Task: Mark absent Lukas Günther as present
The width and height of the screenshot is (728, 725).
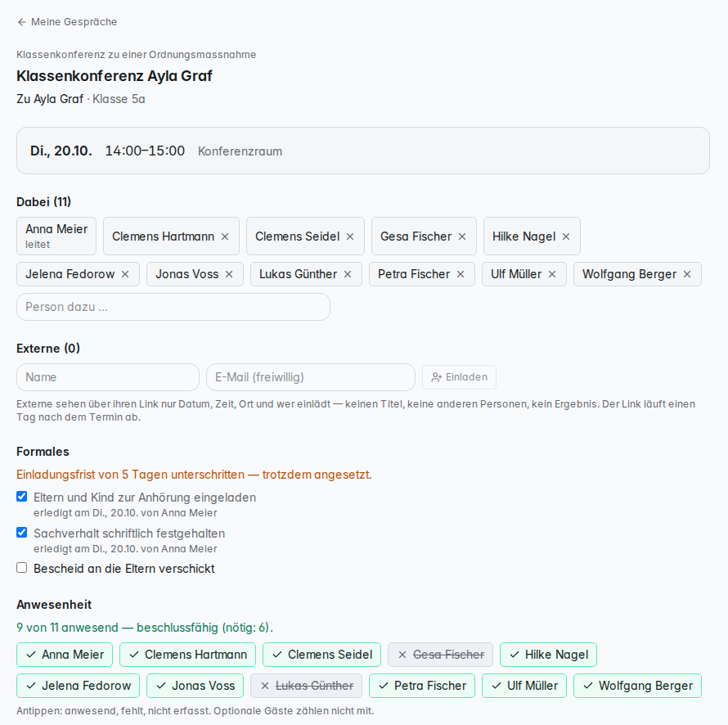Action: pyautogui.click(x=307, y=686)
